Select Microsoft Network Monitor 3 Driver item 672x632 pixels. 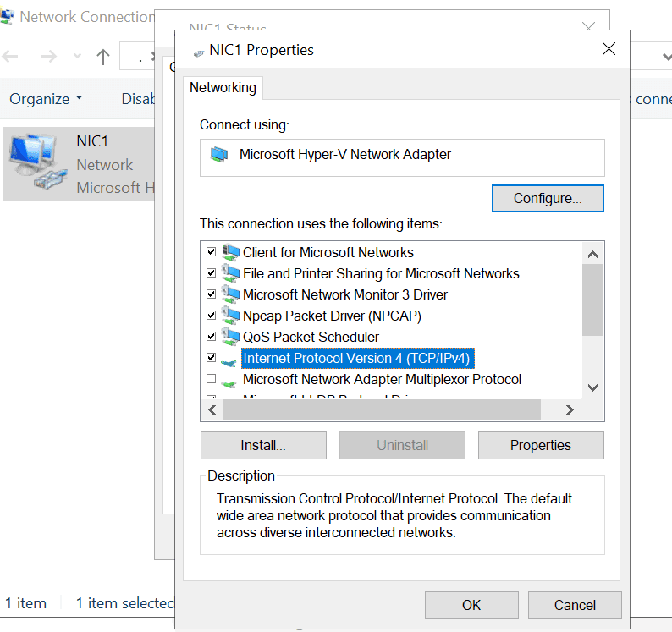345,294
